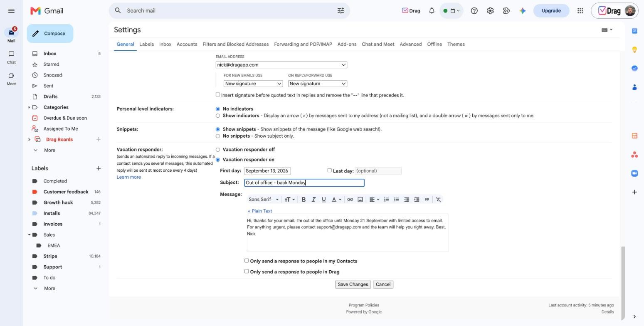Image resolution: width=644 pixels, height=326 pixels.
Task: Apply bulleted list formatting
Action: [x=397, y=200]
